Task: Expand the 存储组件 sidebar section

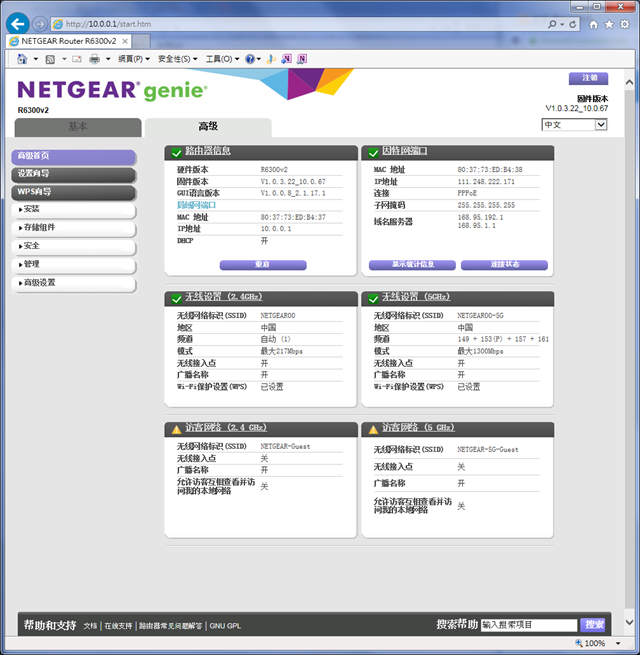Action: coord(74,228)
